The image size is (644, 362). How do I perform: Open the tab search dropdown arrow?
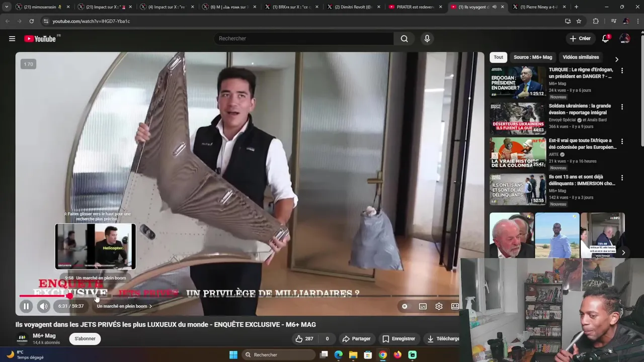(x=7, y=7)
